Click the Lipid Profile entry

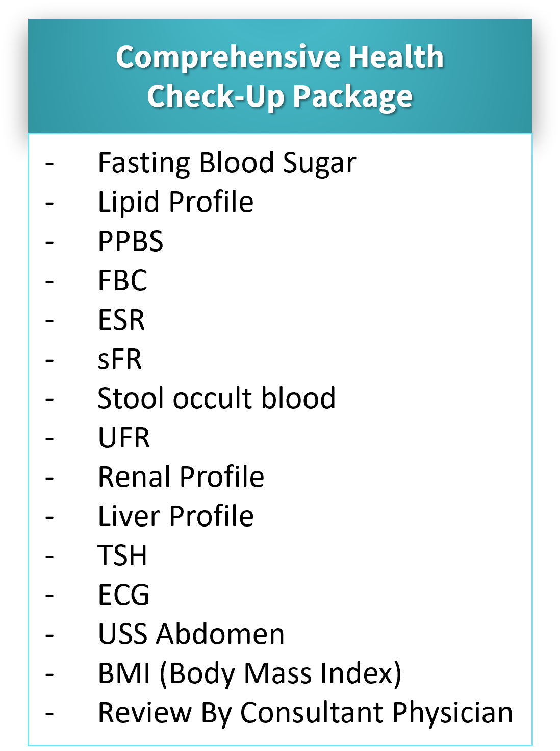click(176, 202)
